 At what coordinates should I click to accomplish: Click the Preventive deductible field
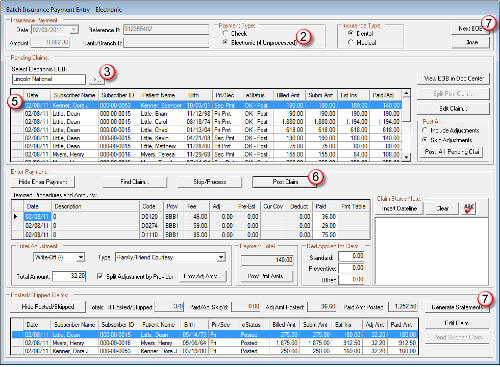[351, 268]
